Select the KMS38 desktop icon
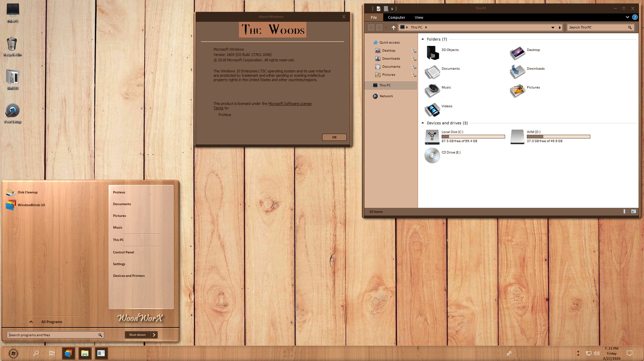The image size is (644, 361). (x=12, y=80)
